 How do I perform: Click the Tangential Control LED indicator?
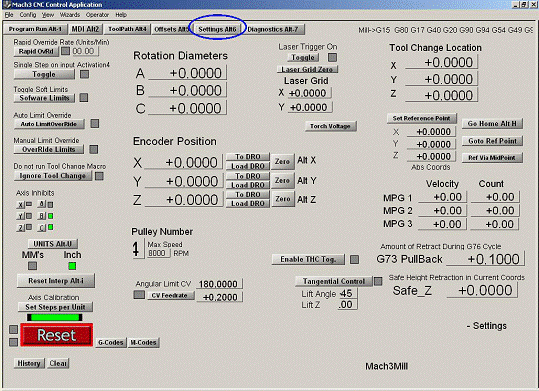pos(378,282)
